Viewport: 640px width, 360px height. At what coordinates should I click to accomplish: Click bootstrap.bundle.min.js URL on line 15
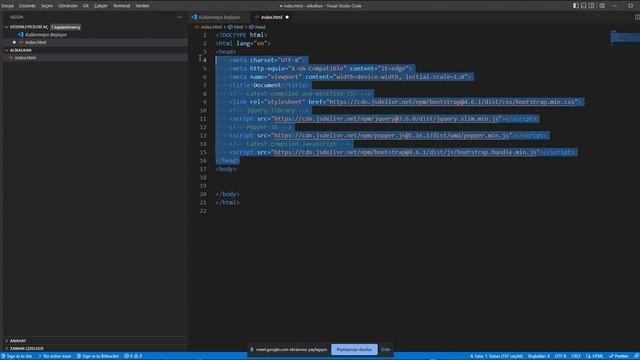(x=405, y=152)
